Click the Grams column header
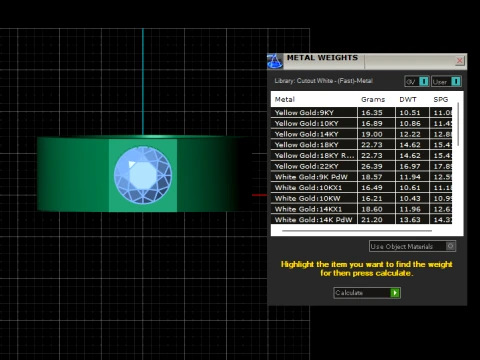 coord(373,99)
